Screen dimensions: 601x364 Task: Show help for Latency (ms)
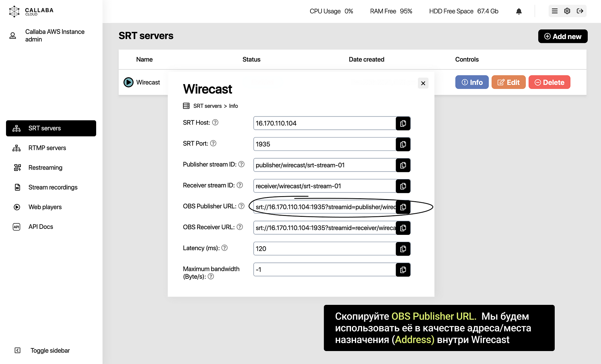(224, 248)
